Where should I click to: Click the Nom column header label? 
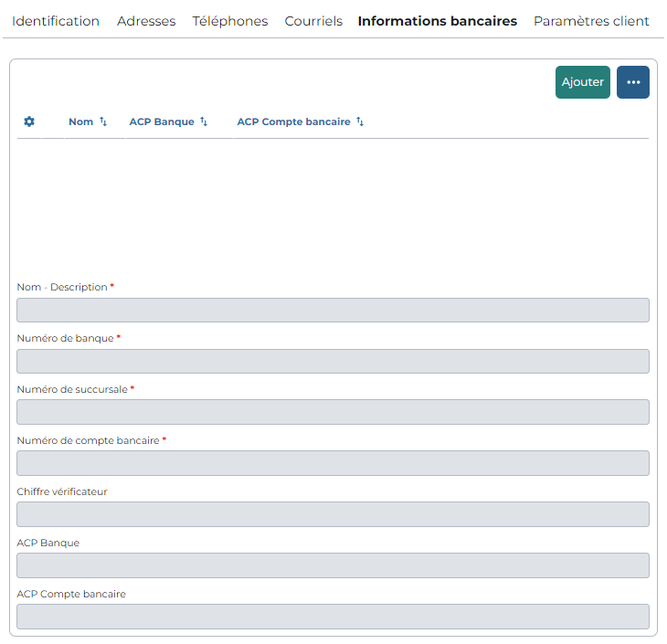[80, 121]
